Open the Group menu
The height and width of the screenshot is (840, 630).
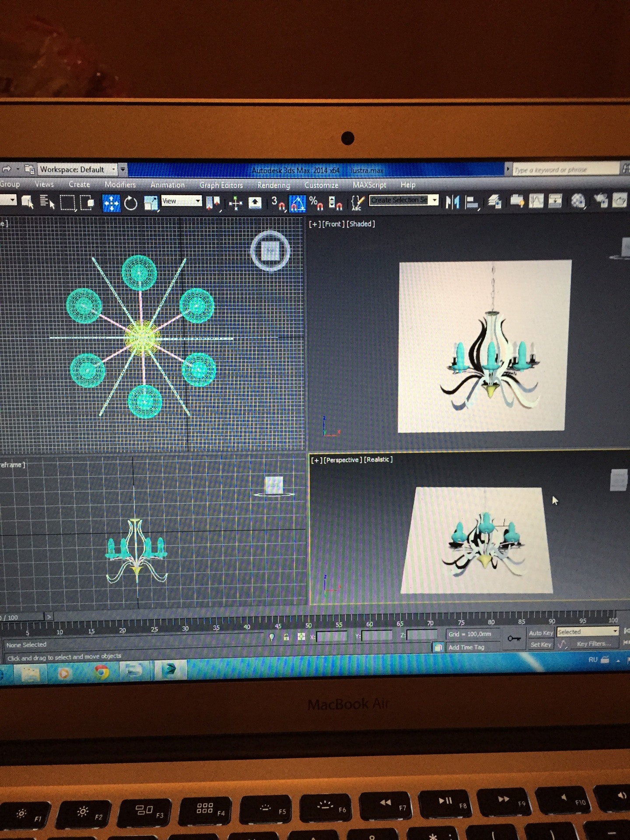pos(10,184)
